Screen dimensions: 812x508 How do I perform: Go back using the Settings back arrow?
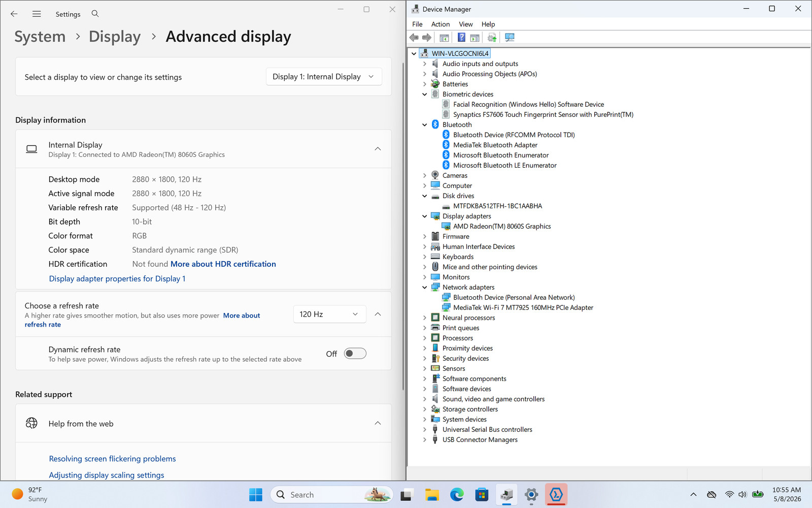(14, 14)
